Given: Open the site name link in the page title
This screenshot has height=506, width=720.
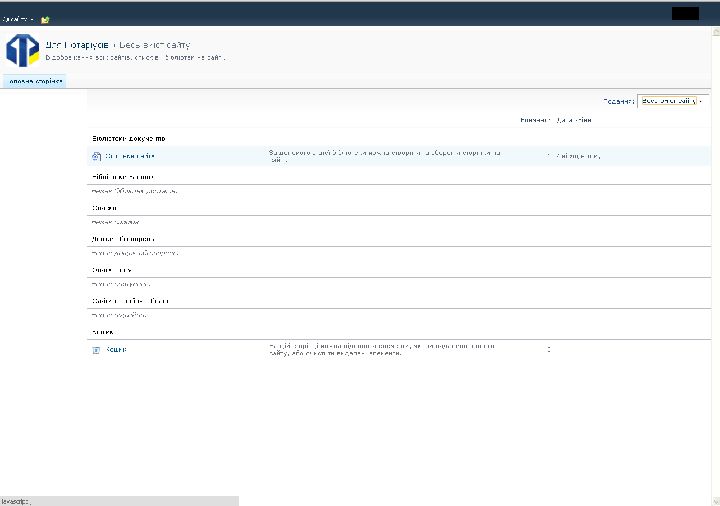Looking at the screenshot, I should pyautogui.click(x=77, y=45).
